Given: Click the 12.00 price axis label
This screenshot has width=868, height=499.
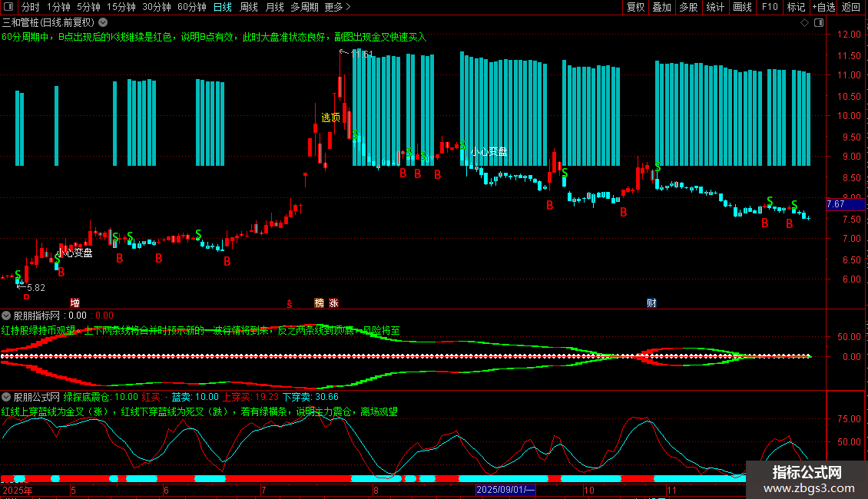Looking at the screenshot, I should pyautogui.click(x=849, y=35).
